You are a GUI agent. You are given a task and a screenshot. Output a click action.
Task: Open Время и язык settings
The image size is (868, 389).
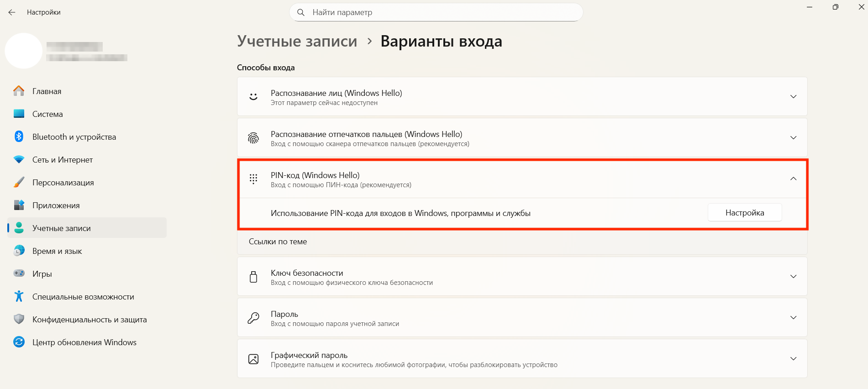coord(57,251)
